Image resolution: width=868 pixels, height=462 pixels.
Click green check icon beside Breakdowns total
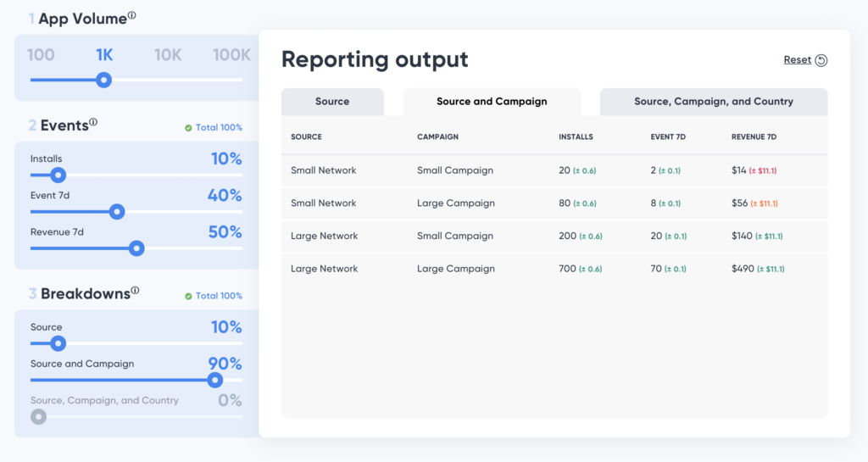tap(188, 296)
